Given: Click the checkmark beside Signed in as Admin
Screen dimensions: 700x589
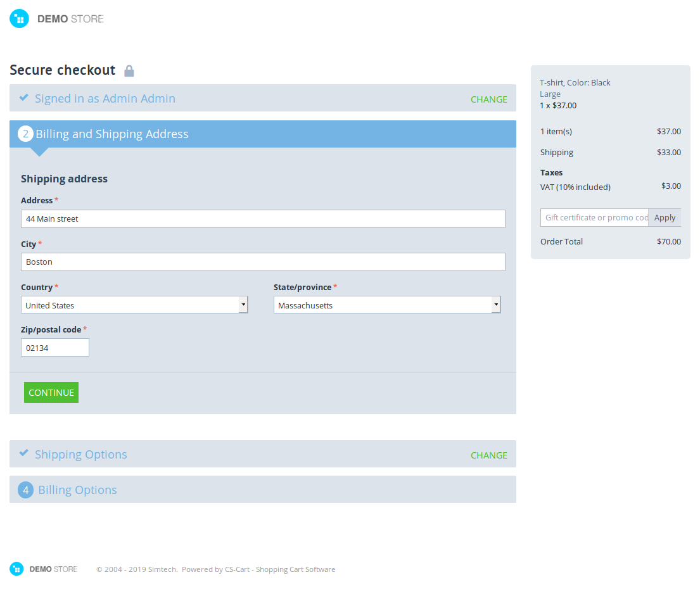Looking at the screenshot, I should [24, 98].
